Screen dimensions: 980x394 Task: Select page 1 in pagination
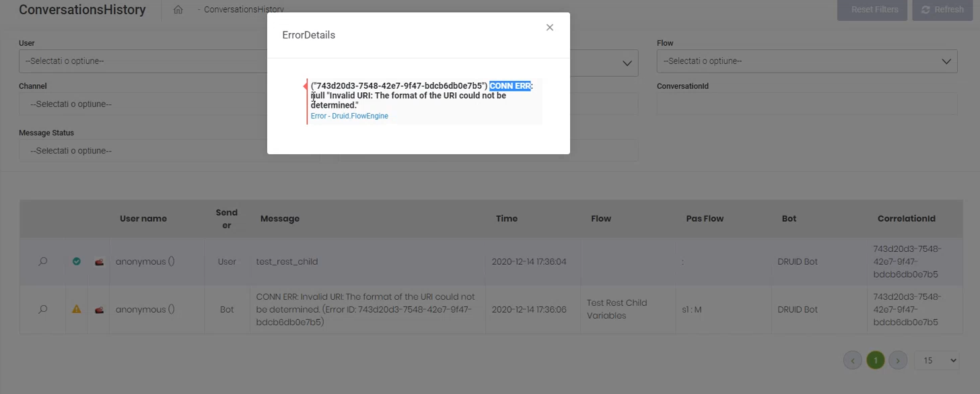pyautogui.click(x=875, y=360)
